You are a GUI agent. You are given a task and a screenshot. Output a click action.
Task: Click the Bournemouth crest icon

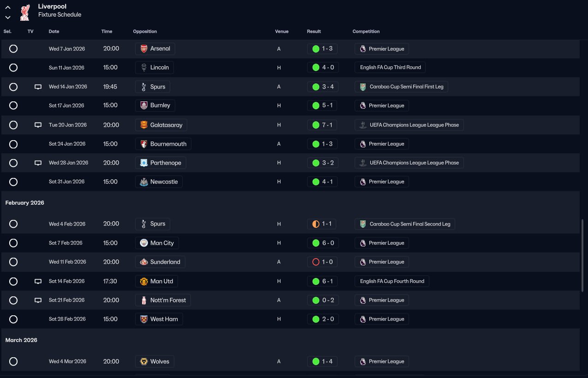coord(144,144)
